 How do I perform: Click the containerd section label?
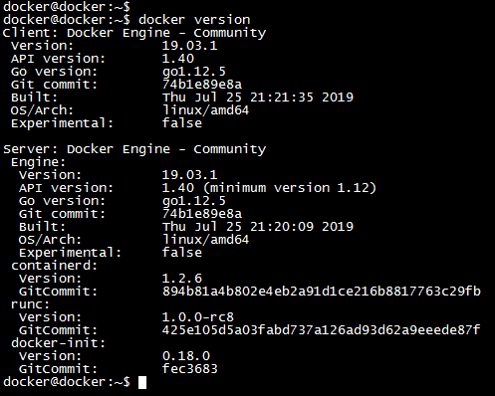coord(54,266)
